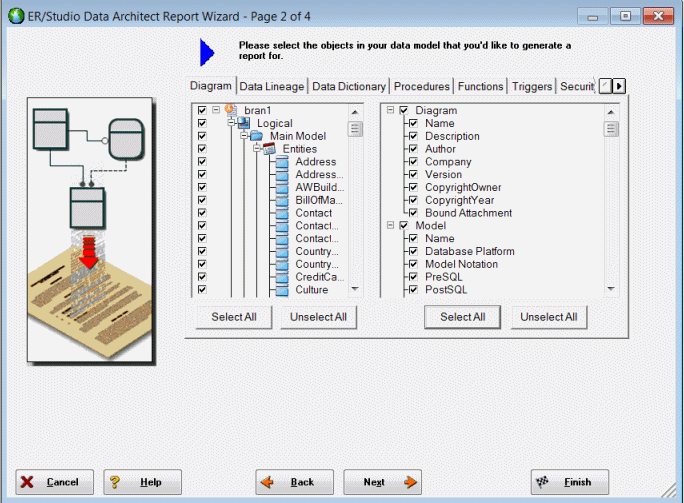Select the PostSQL property row
Screen dimensions: 684x503
point(446,290)
